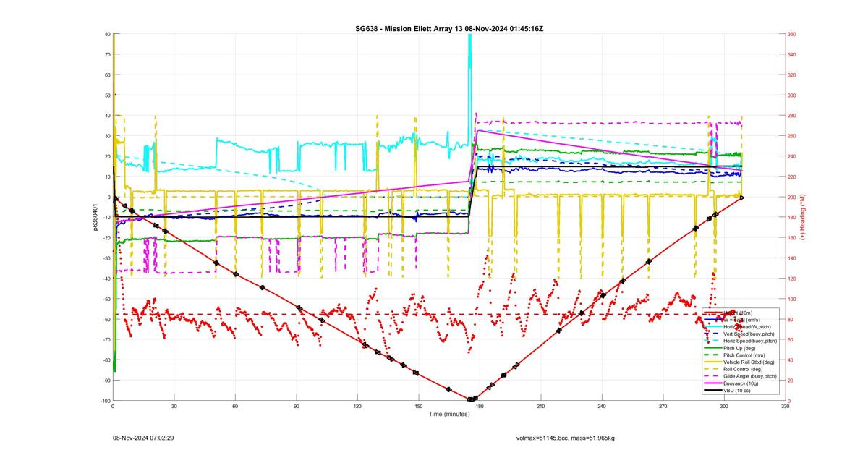The width and height of the screenshot is (868, 450).
Task: Click left y-axis tick label "80"
Action: [x=107, y=34]
